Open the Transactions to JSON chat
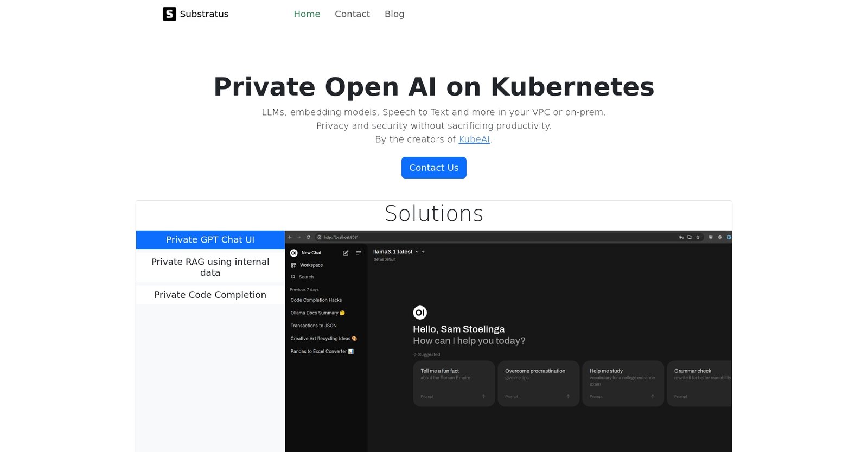Image resolution: width=868 pixels, height=452 pixels. pos(314,326)
